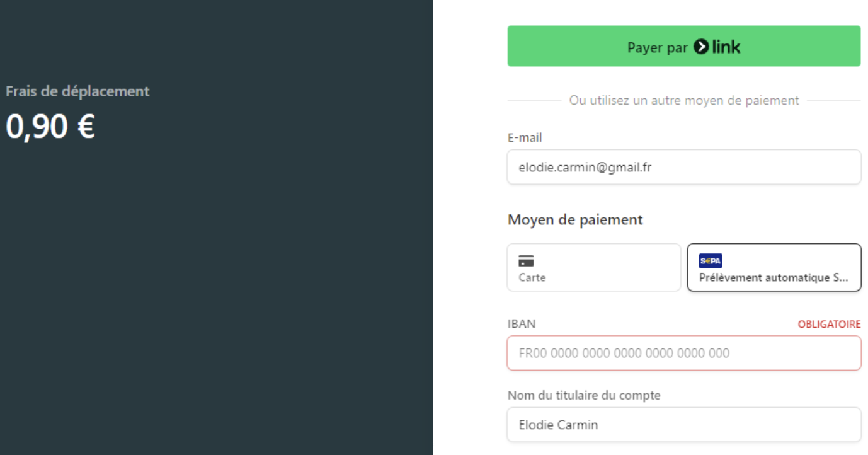Click the Moyen de paiement heading
868x455 pixels.
[575, 220]
